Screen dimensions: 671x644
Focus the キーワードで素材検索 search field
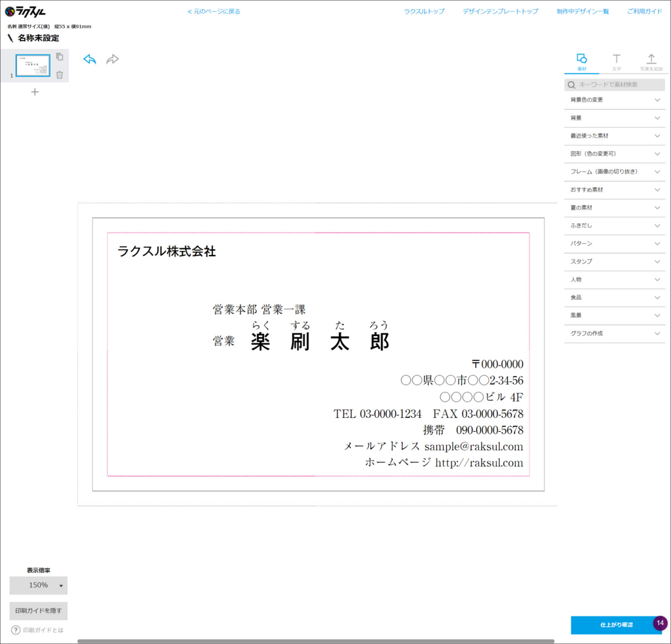click(615, 85)
